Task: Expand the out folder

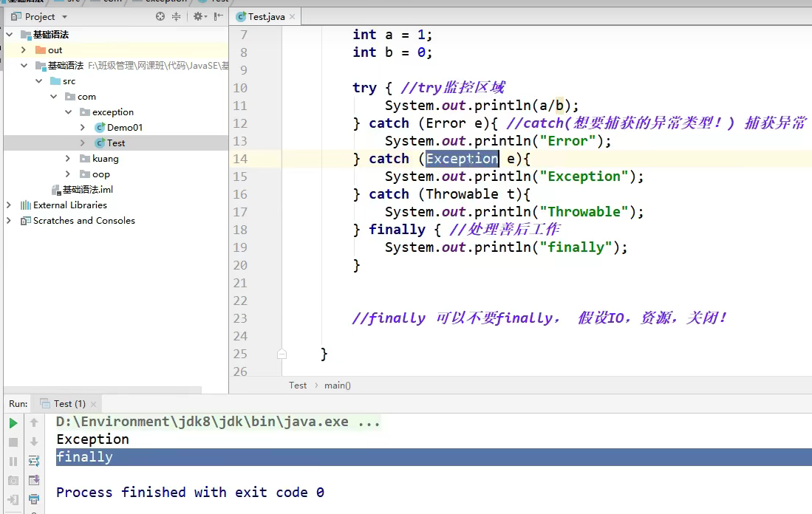Action: pyautogui.click(x=24, y=50)
